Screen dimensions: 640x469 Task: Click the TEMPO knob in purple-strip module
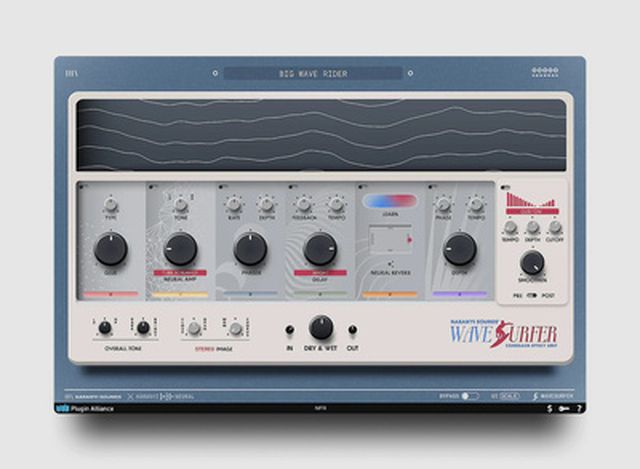pos(476,204)
